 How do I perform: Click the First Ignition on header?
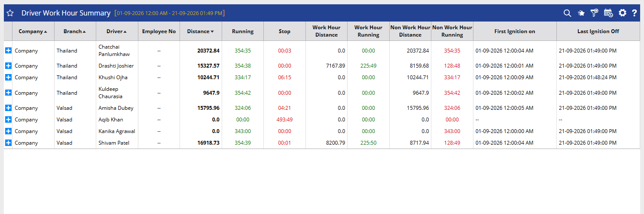point(515,31)
